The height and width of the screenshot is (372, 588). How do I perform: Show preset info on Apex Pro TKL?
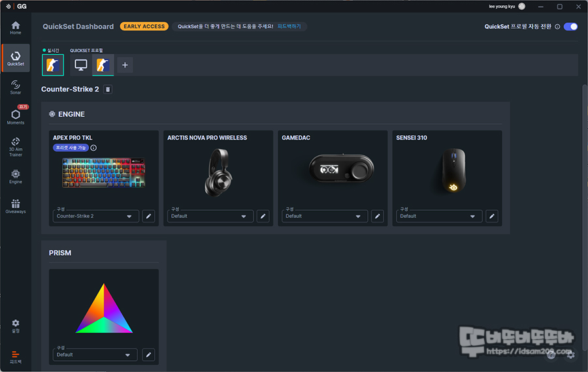[x=93, y=147]
